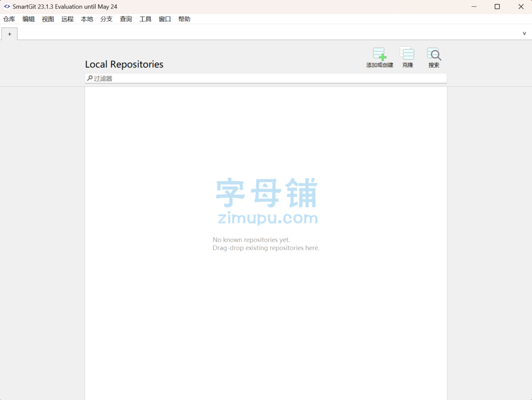532x400 pixels.
Task: Close the SmartGit window
Action: click(521, 6)
